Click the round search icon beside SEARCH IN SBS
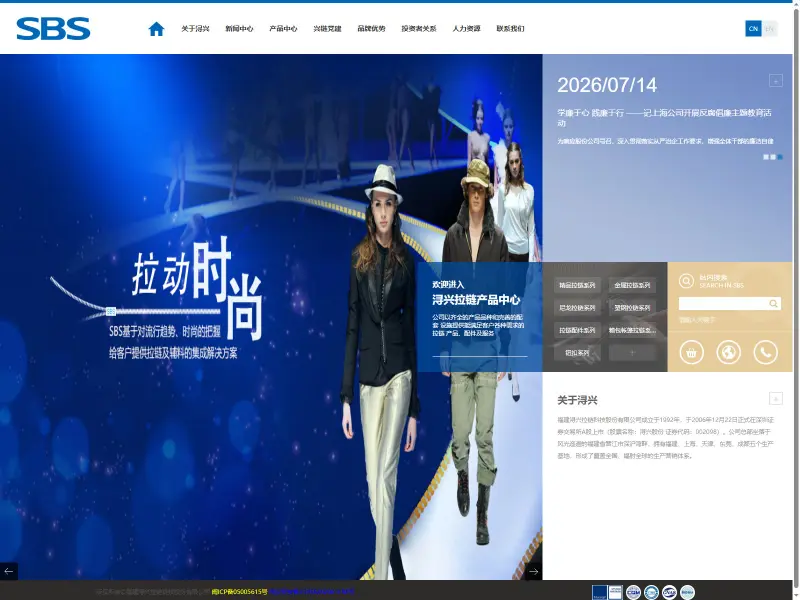The height and width of the screenshot is (600, 800). click(686, 281)
